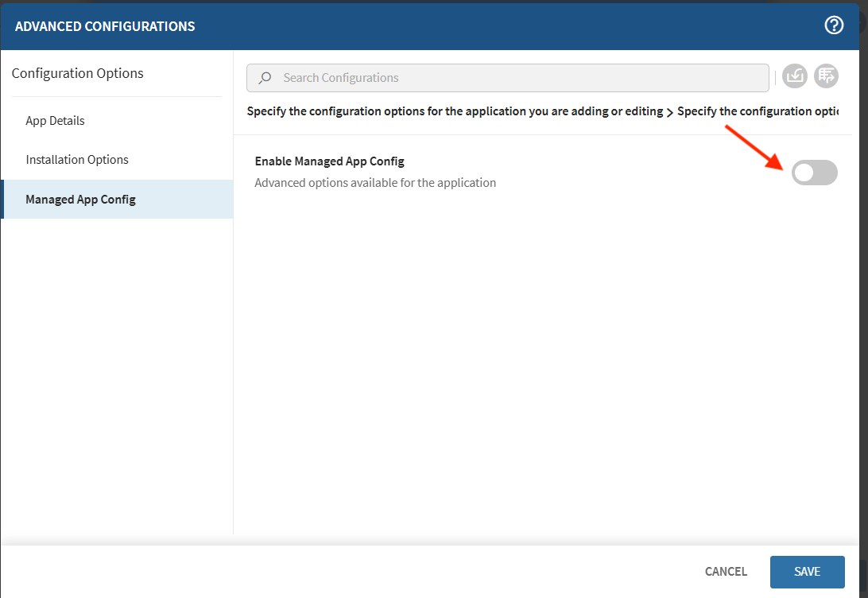Click the first breadcrumb about adding or editing
868x598 pixels.
click(455, 111)
